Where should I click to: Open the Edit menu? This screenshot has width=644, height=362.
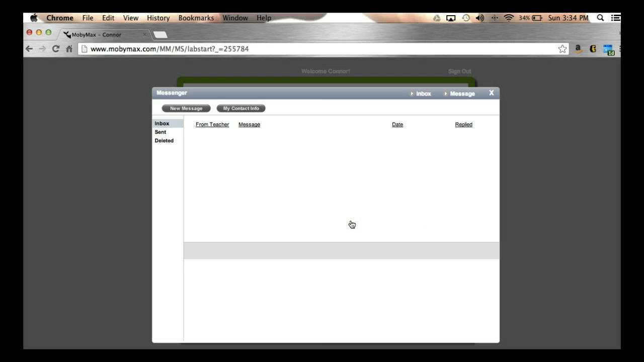pyautogui.click(x=108, y=18)
